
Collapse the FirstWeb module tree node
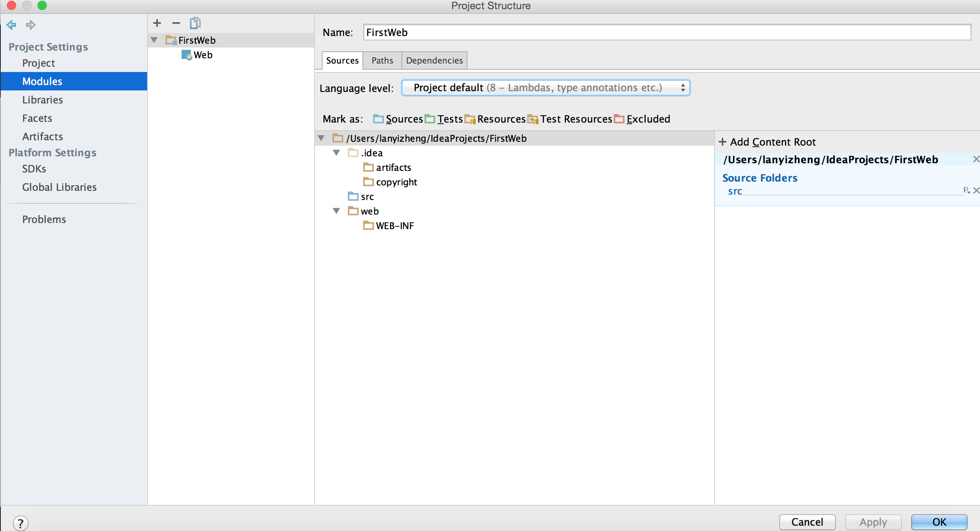(154, 40)
